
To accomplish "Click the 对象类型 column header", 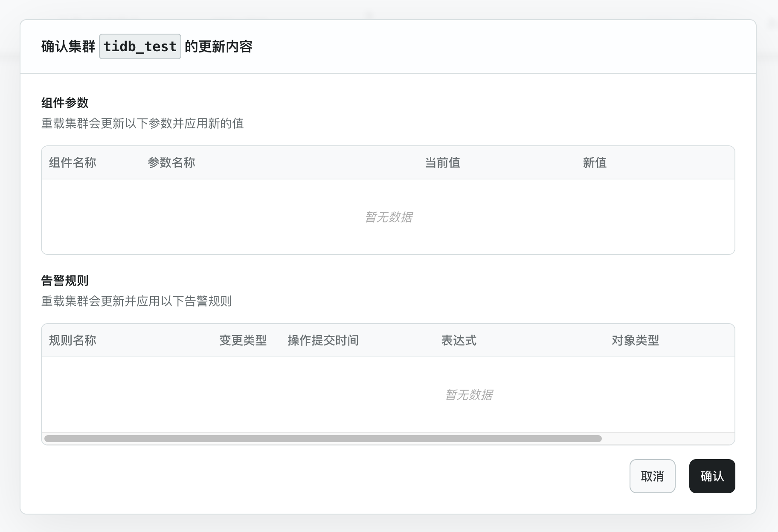I will click(x=635, y=341).
